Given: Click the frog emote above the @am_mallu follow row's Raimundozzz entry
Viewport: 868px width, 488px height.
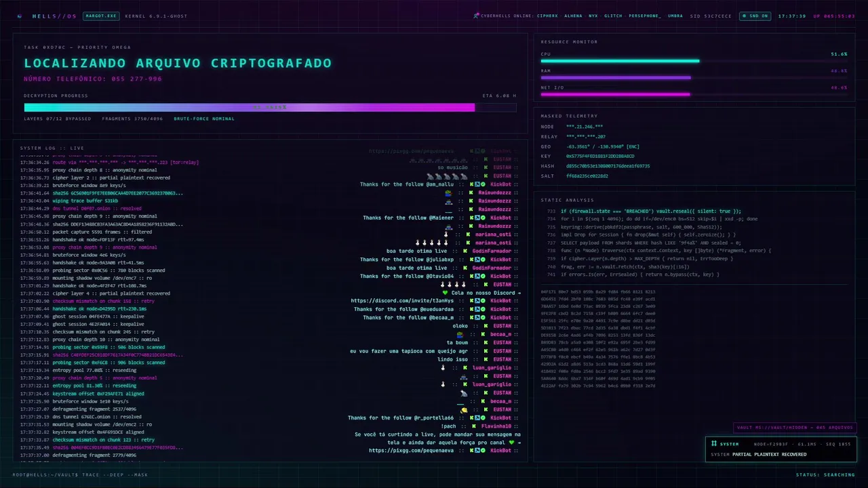Looking at the screenshot, I should pyautogui.click(x=449, y=192).
